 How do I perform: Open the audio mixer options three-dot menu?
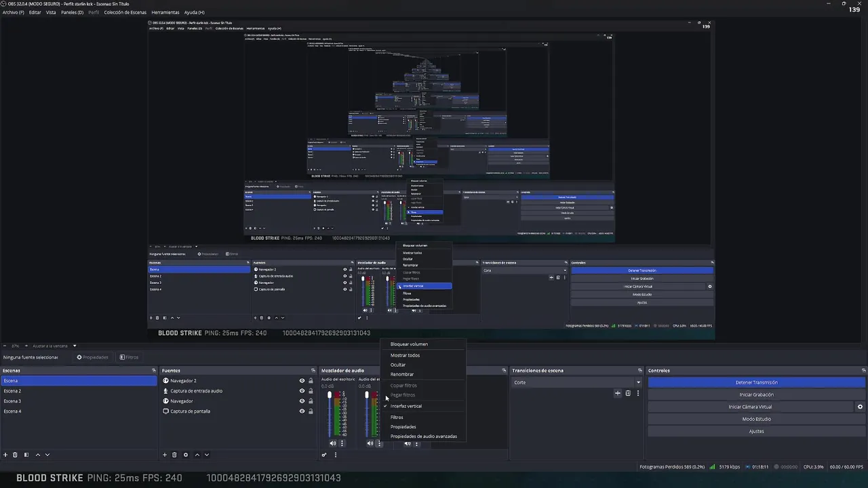(x=335, y=455)
